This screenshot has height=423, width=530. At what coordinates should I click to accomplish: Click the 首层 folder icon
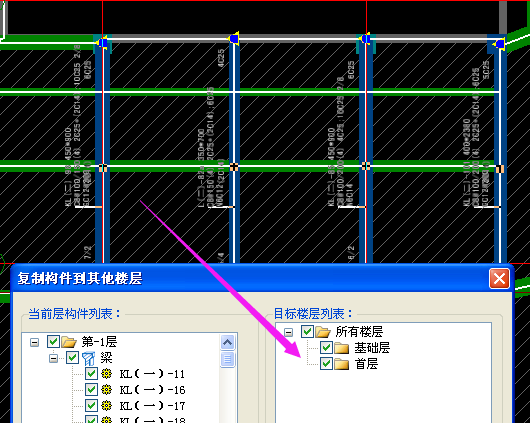(341, 364)
